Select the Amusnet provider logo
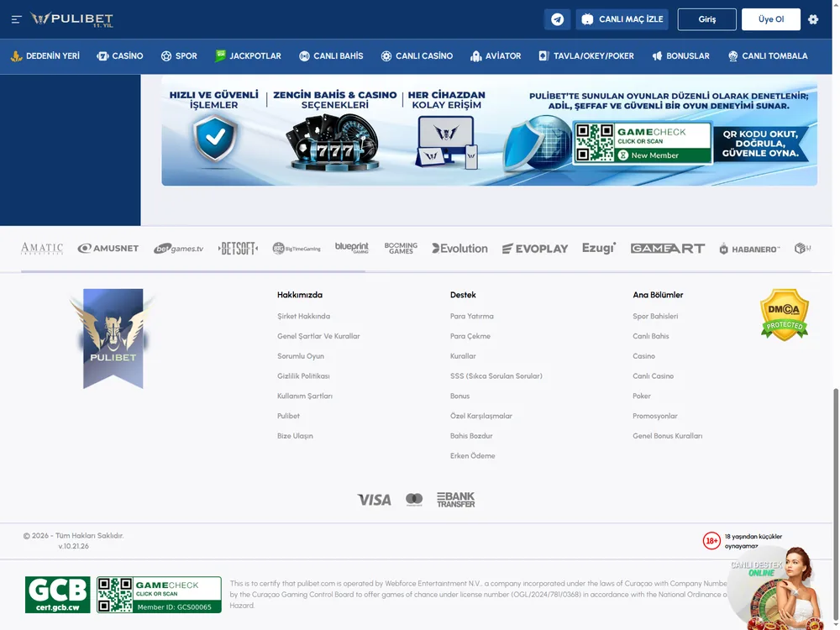 pyautogui.click(x=108, y=249)
